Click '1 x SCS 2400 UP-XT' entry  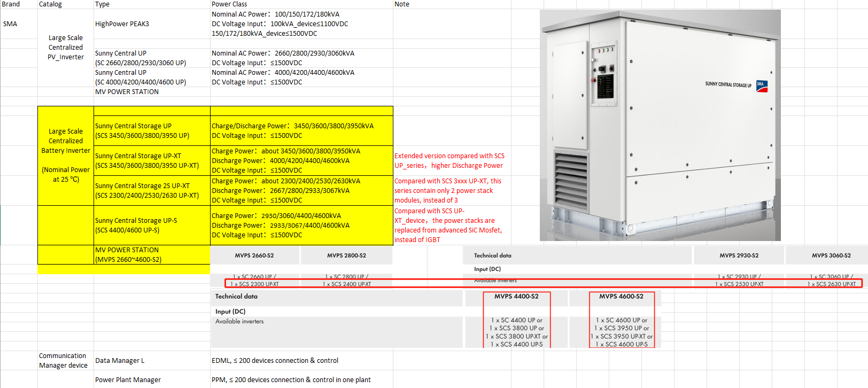click(x=347, y=284)
